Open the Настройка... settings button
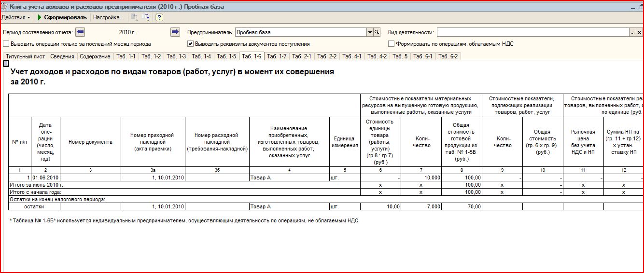644x273 pixels. (108, 17)
